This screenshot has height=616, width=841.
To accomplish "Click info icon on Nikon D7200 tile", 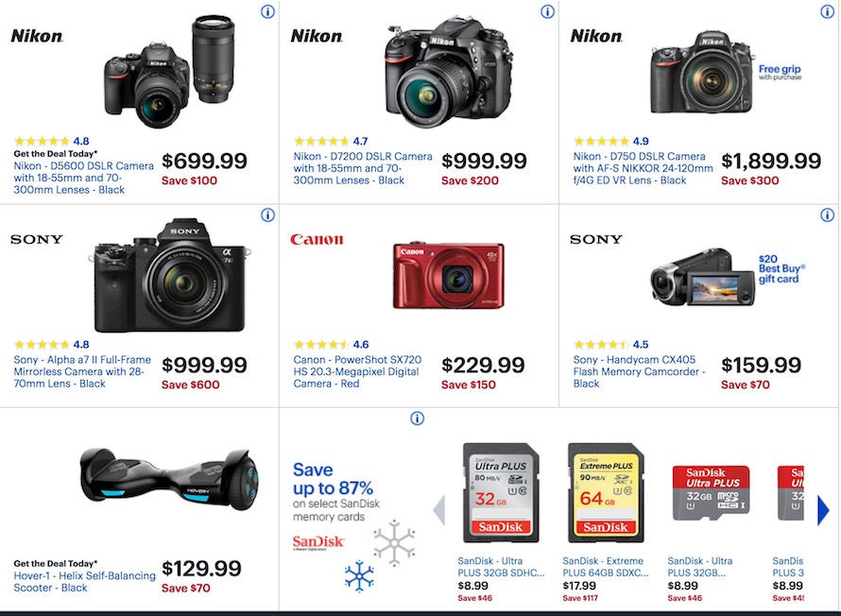I will (547, 11).
